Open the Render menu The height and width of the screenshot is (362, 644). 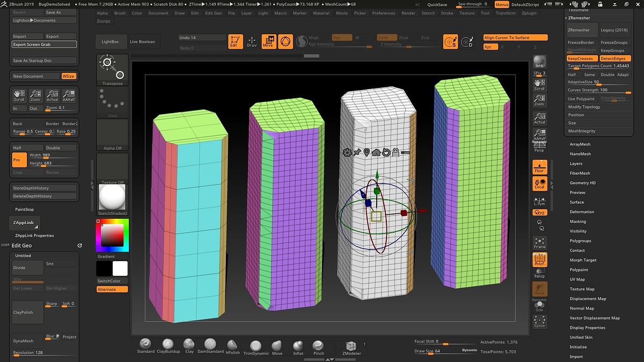[x=408, y=13]
